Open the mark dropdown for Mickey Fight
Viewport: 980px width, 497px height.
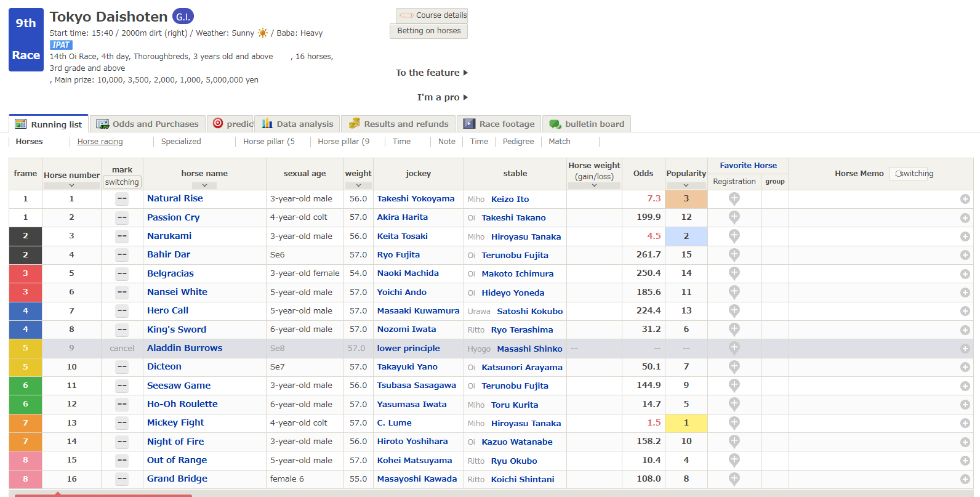[122, 423]
